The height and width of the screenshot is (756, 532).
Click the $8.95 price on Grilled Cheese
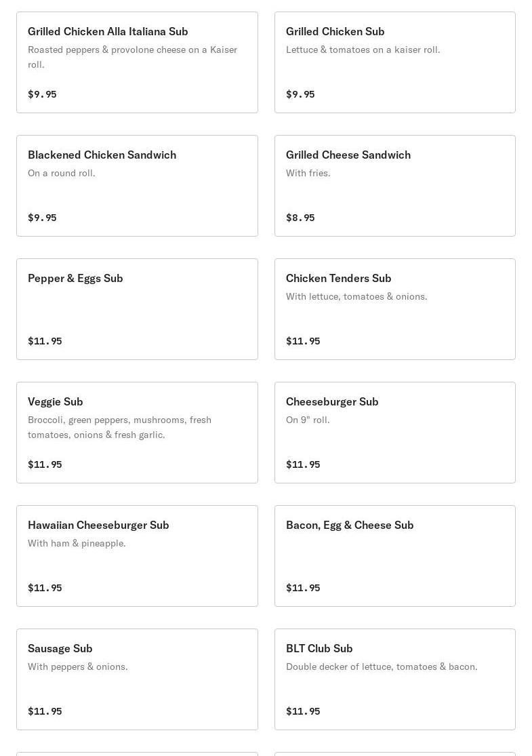pos(300,218)
